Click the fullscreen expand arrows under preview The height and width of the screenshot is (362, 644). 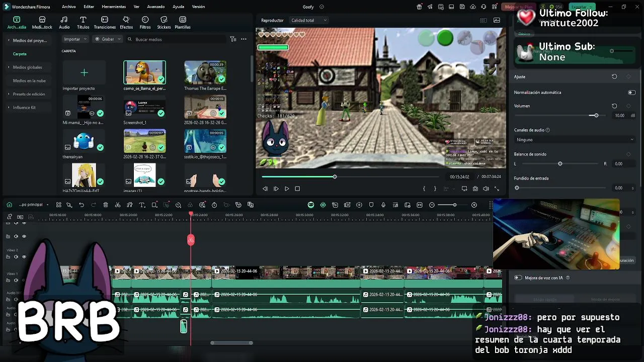(x=497, y=189)
